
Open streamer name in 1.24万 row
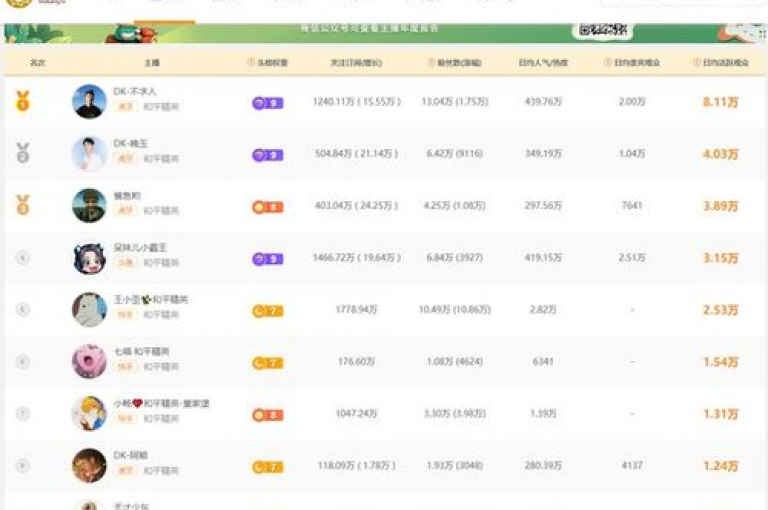[130, 455]
